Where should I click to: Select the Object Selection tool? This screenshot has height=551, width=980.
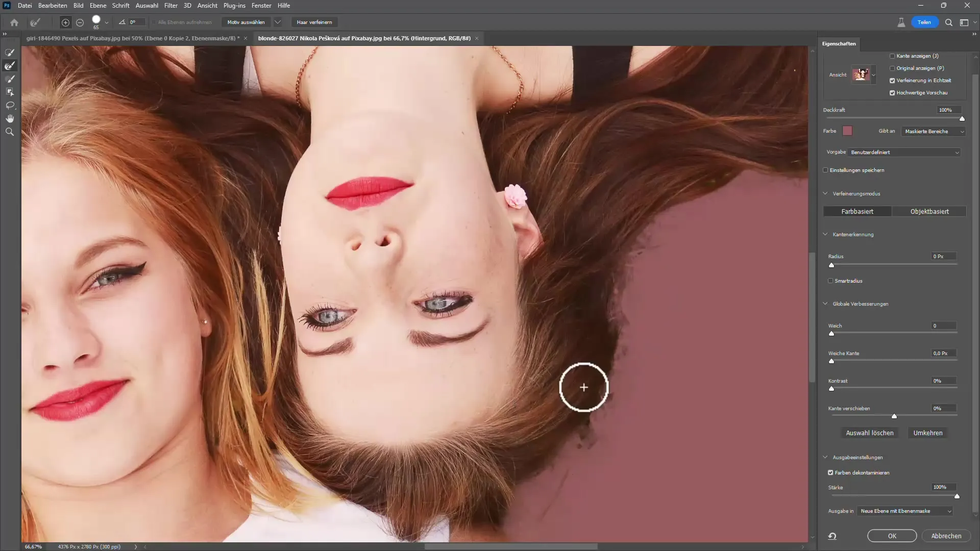click(10, 92)
